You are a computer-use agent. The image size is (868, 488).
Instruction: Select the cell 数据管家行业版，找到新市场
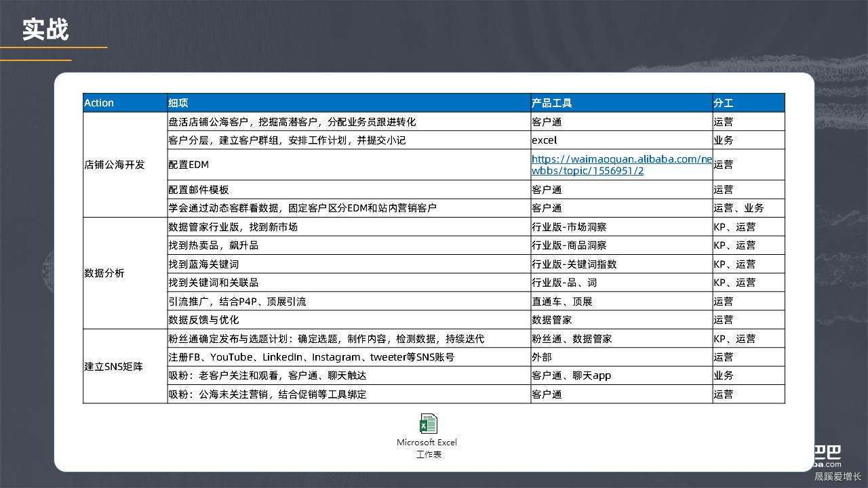pos(349,227)
